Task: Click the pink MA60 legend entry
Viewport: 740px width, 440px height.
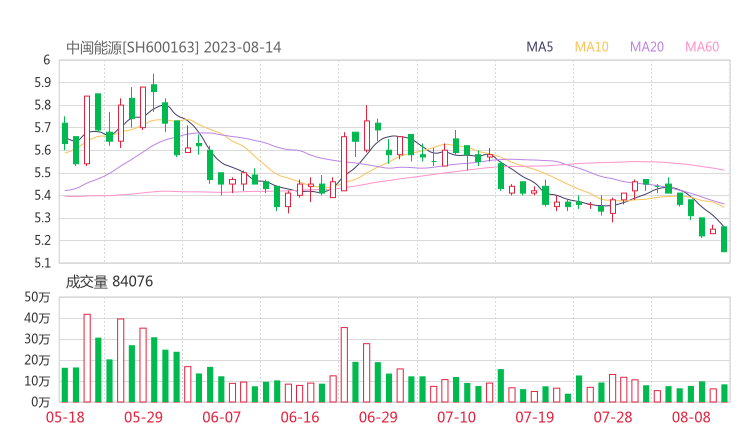Action: [702, 46]
